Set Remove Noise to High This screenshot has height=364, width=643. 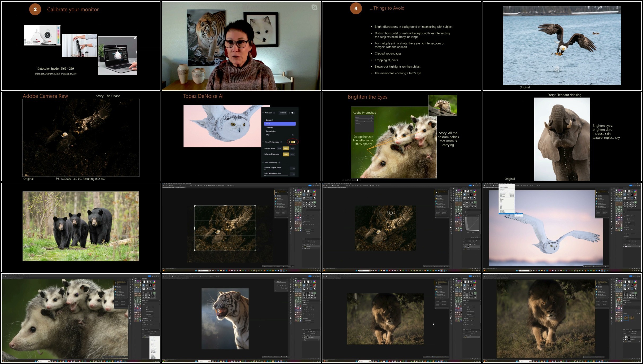(292, 148)
